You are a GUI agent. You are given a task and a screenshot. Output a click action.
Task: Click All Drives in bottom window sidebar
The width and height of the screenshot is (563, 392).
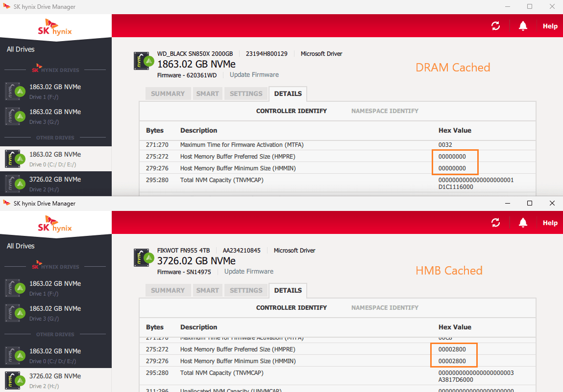click(x=21, y=246)
